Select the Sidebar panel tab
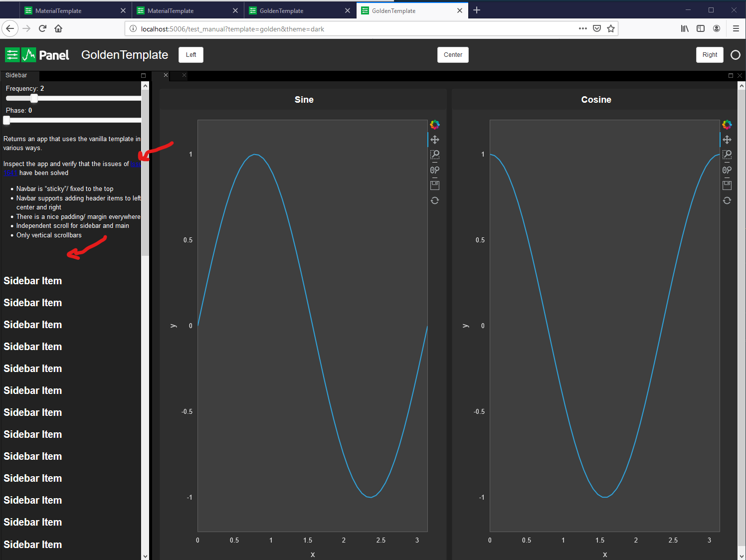Screen dimensions: 746x560 coord(16,75)
